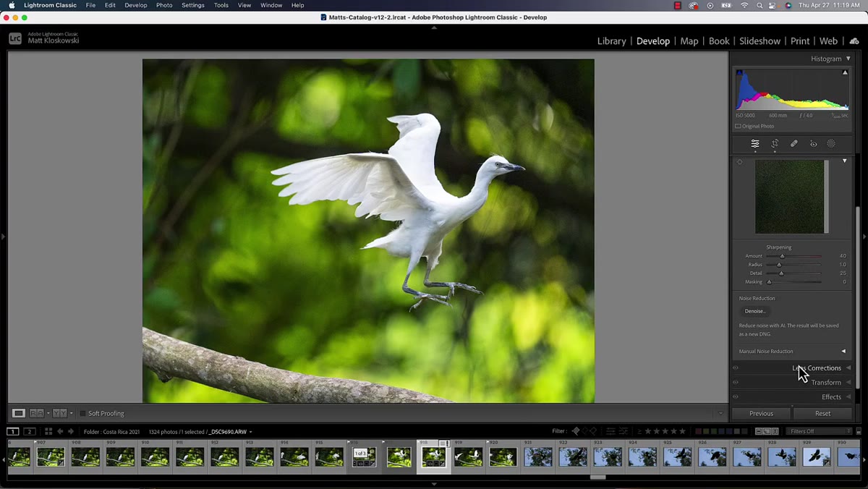Click the filter lock switch icon
Screen dimensions: 868x489
[857, 431]
